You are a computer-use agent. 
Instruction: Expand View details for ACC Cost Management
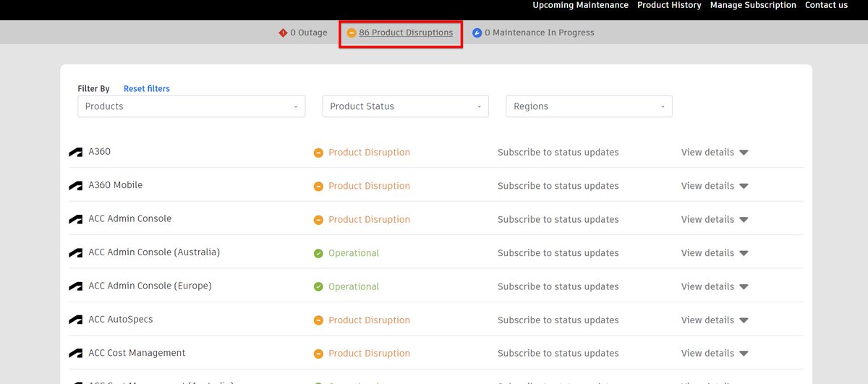click(x=715, y=354)
